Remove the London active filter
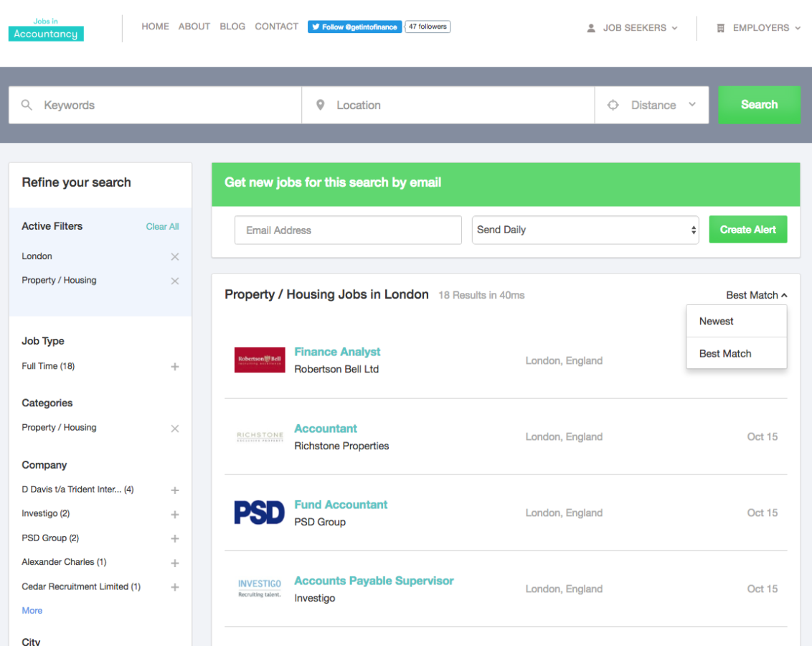Screen dimensions: 812x646 (x=174, y=256)
